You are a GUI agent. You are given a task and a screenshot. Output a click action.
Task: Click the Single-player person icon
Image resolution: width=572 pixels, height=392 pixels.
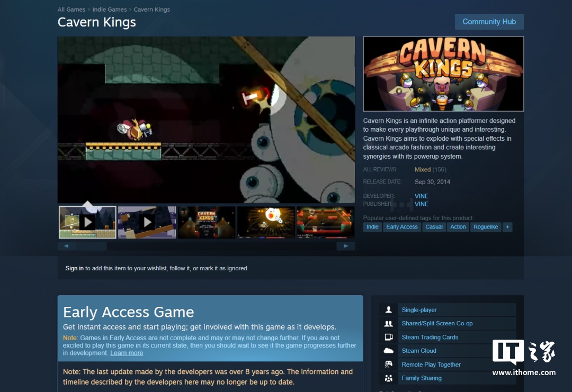[x=389, y=309]
